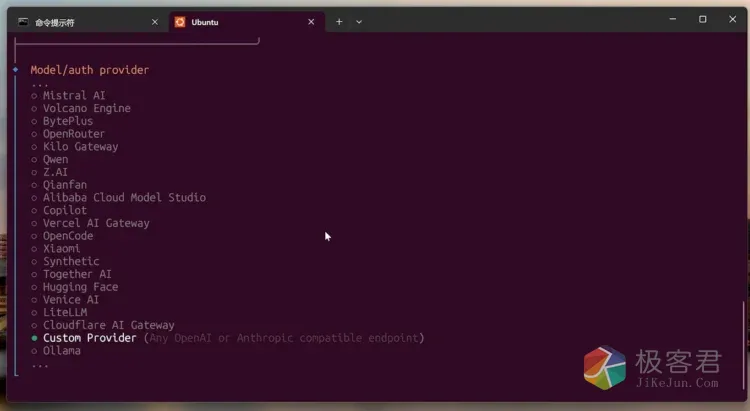Pick Hugging Face from provider list

click(x=80, y=287)
